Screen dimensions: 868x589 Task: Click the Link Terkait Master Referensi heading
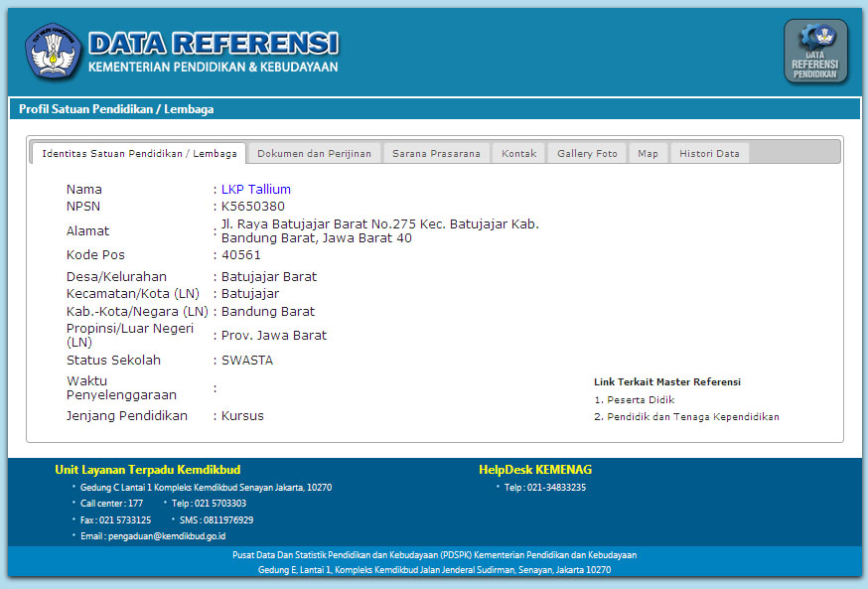point(666,381)
